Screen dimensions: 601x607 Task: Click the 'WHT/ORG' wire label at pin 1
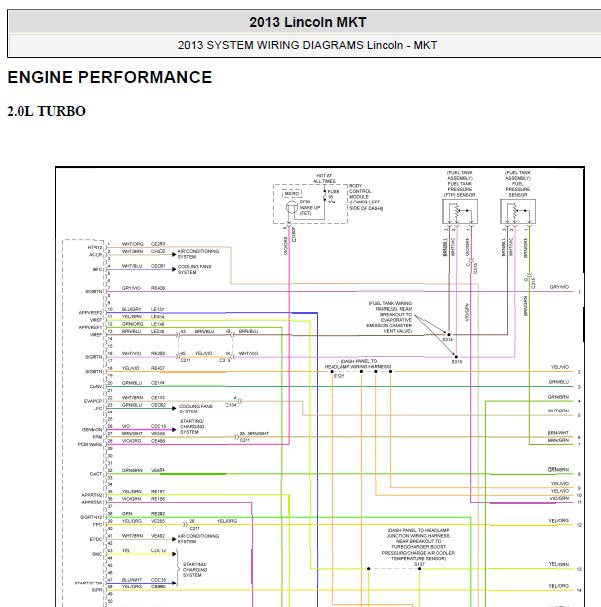(x=132, y=244)
